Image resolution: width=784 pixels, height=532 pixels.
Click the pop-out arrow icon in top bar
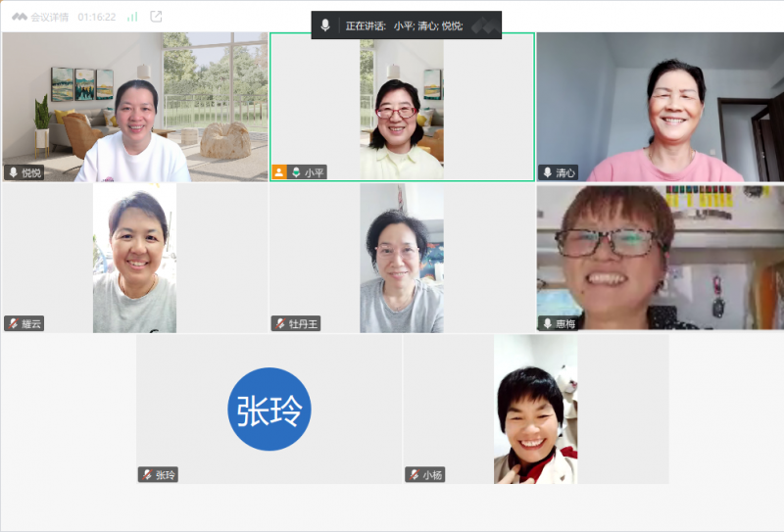156,17
